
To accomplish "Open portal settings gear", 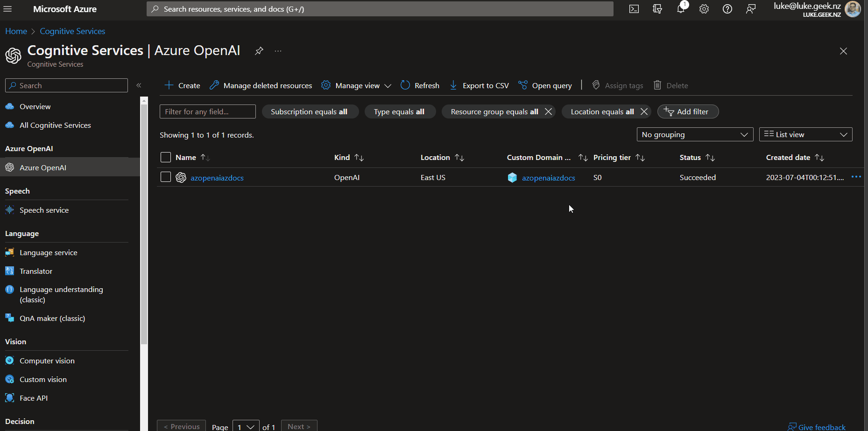I will [x=704, y=9].
